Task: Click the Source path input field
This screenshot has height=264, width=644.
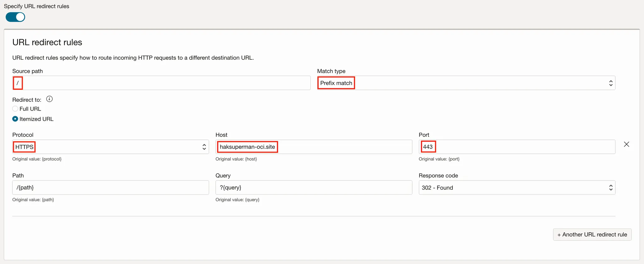Action: pyautogui.click(x=161, y=83)
